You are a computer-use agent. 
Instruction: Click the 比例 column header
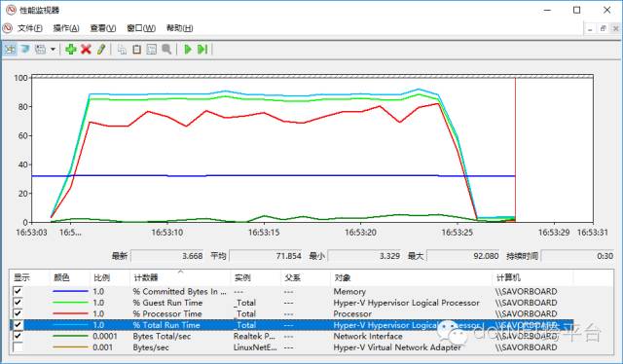tap(110, 277)
